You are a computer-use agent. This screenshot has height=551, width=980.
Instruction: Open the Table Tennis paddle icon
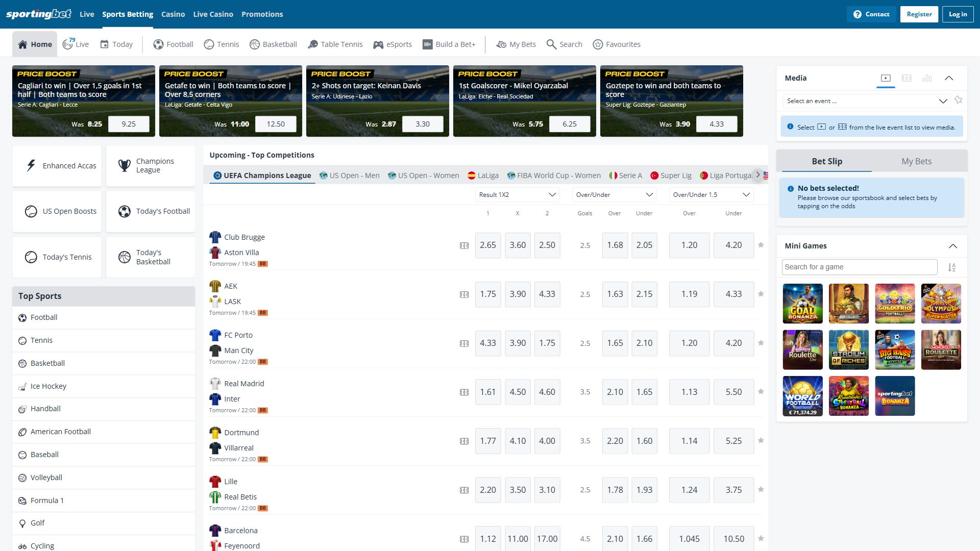coord(313,44)
